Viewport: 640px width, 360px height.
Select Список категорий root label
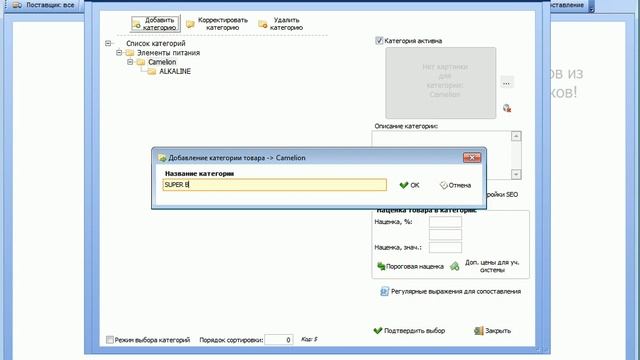click(156, 43)
